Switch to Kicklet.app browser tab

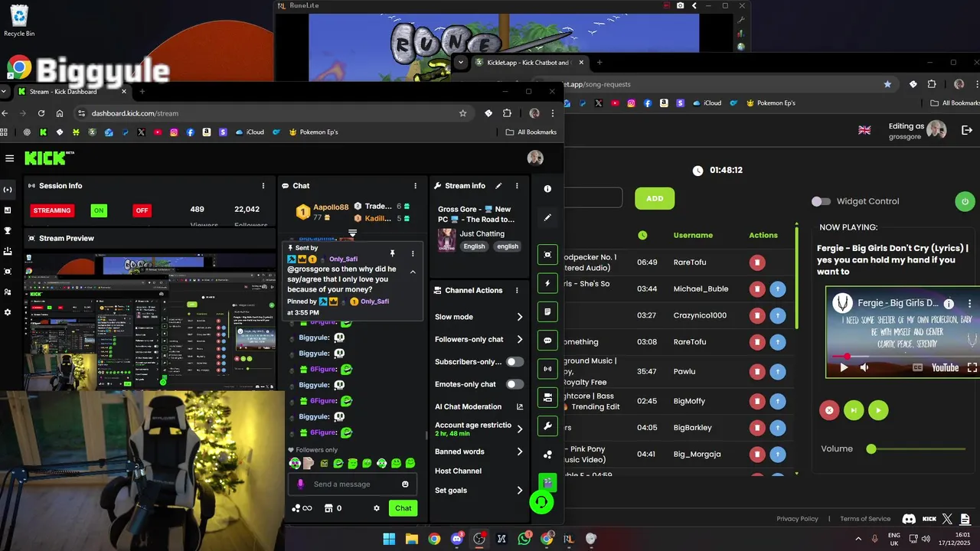click(528, 63)
